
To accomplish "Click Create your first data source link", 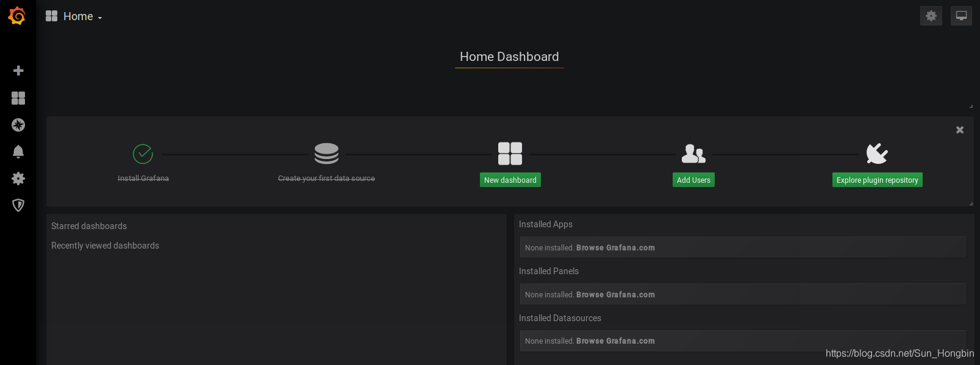I will tap(326, 179).
